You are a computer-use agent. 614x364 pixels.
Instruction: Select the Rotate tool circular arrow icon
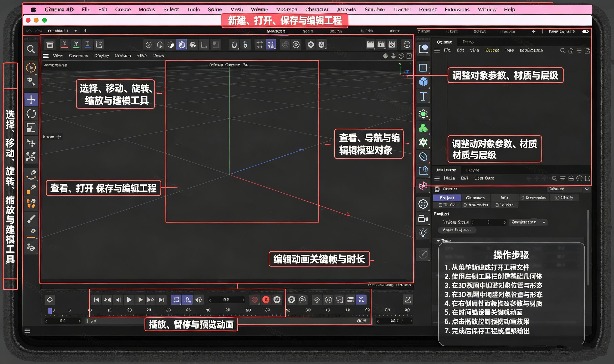(x=31, y=113)
